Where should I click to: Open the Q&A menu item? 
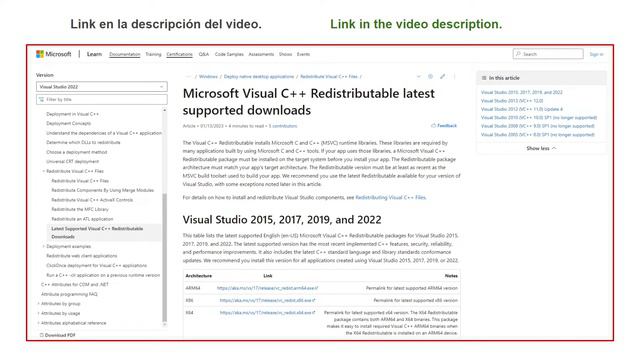(204, 54)
